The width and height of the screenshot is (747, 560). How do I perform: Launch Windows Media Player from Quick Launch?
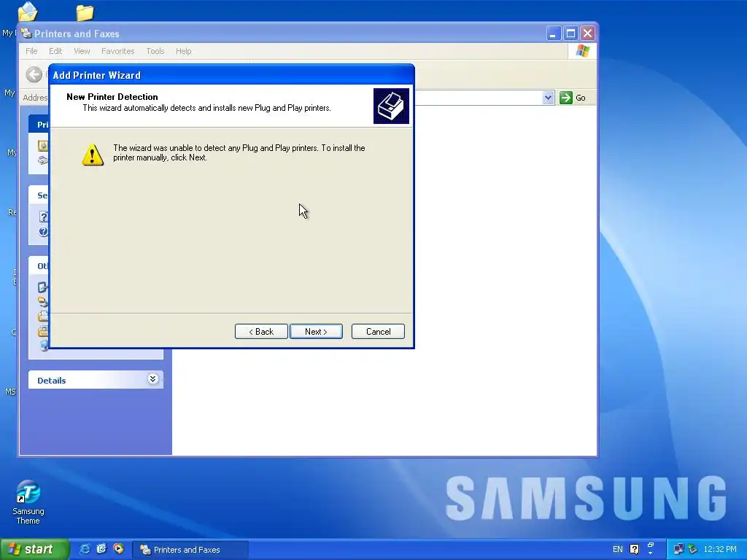[x=118, y=549]
